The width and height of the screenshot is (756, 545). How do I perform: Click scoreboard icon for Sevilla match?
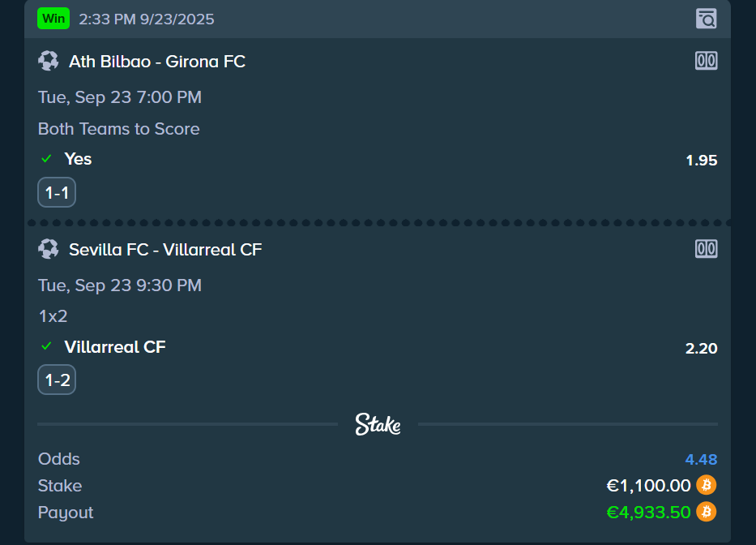707,249
